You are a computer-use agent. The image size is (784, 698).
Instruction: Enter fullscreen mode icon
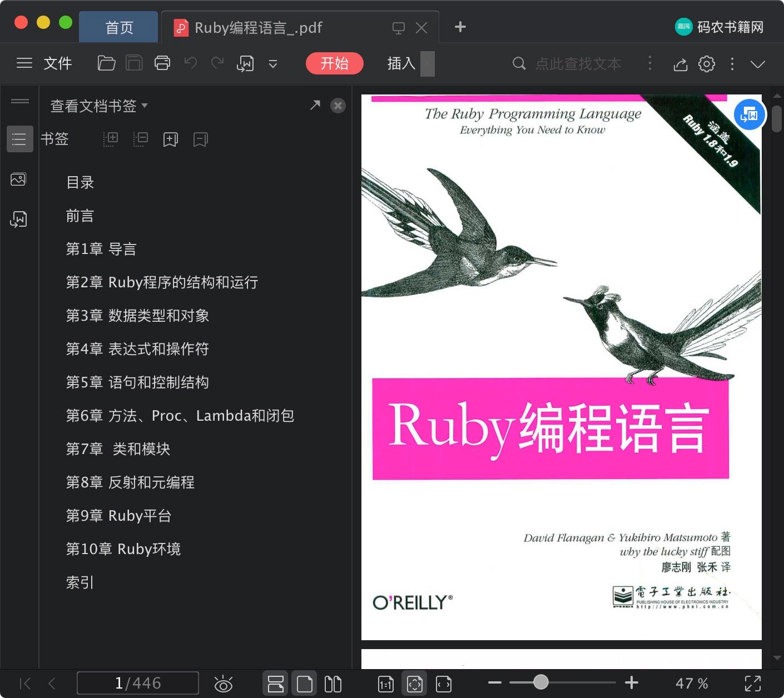[x=753, y=684]
